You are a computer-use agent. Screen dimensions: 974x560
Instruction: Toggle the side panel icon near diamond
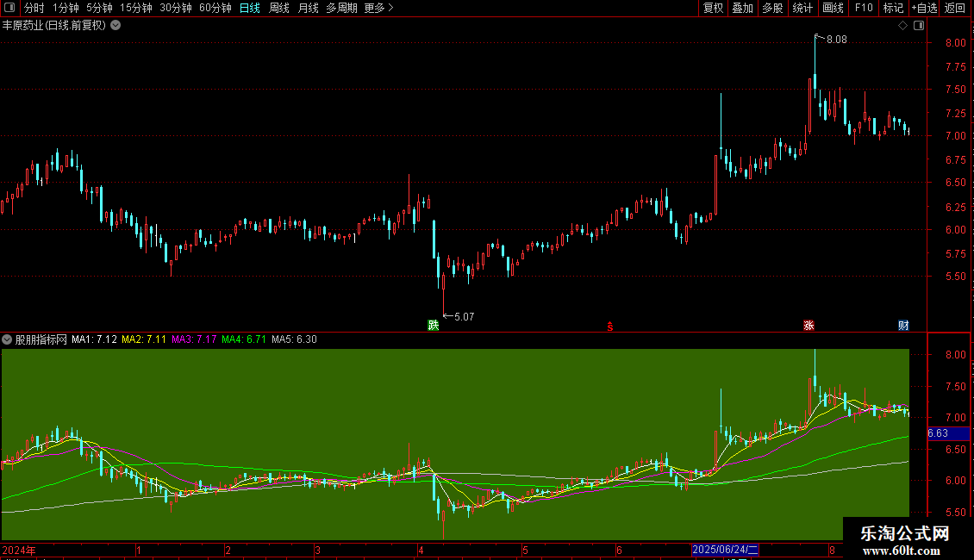[919, 26]
